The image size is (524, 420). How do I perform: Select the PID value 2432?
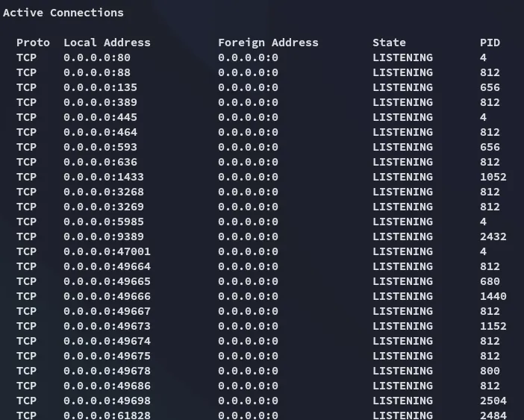coord(493,236)
